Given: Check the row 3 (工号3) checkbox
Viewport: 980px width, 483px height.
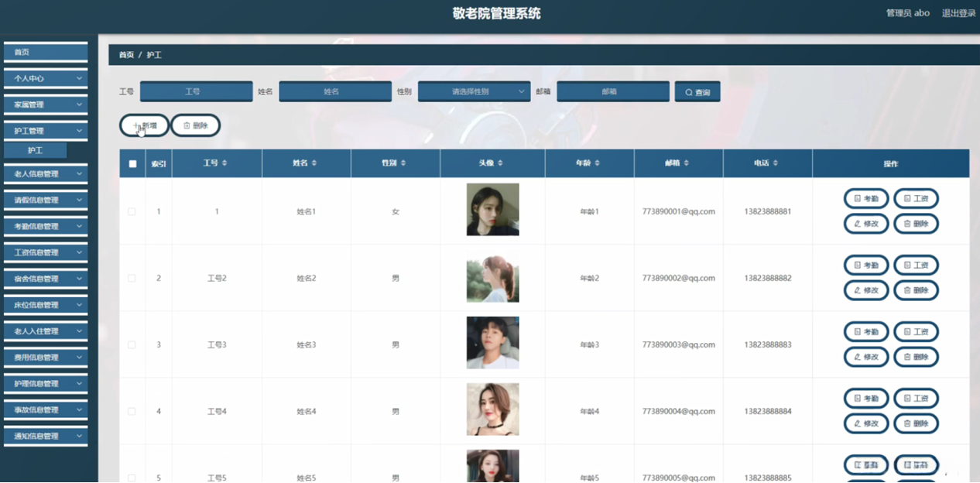Looking at the screenshot, I should (132, 344).
